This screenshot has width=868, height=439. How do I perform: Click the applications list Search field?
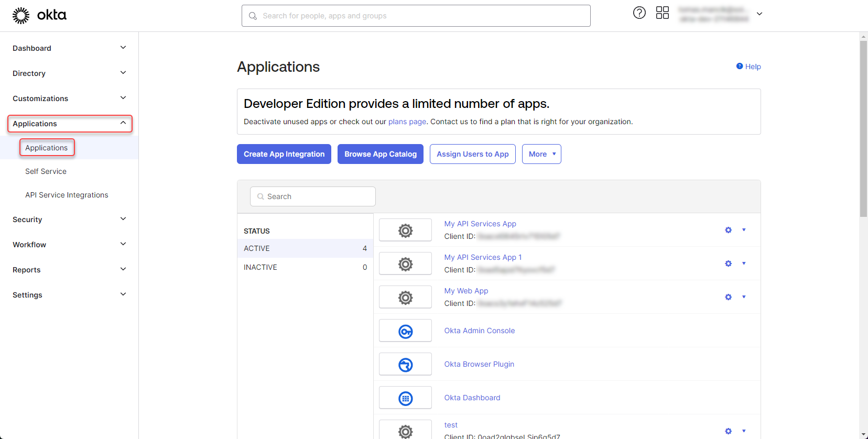coord(313,196)
